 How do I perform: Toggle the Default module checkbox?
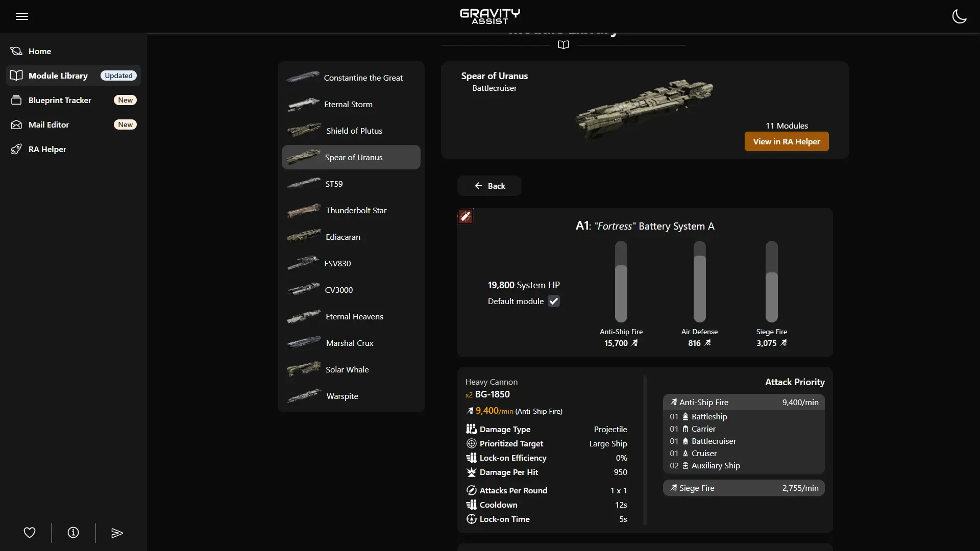tap(554, 301)
